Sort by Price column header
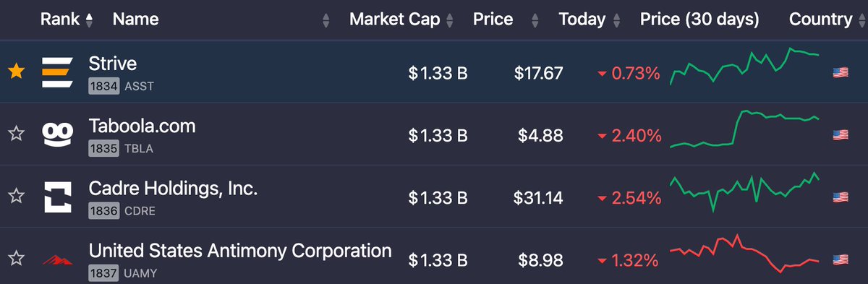Viewport: 868px width, 284px height. [493, 20]
